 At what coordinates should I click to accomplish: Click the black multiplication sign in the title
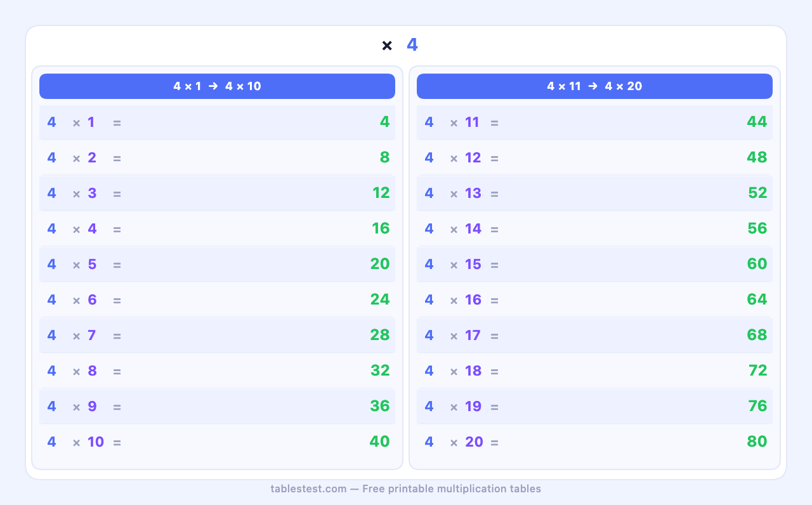(x=387, y=46)
